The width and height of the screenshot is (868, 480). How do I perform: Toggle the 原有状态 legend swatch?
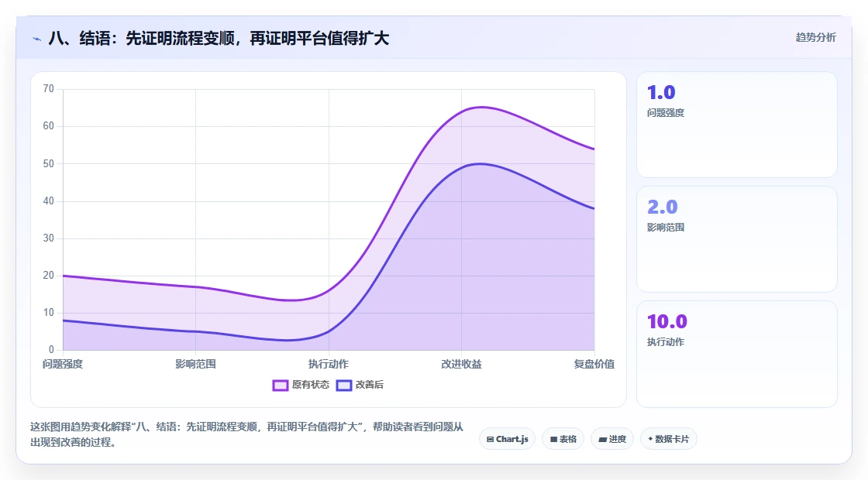tap(280, 385)
